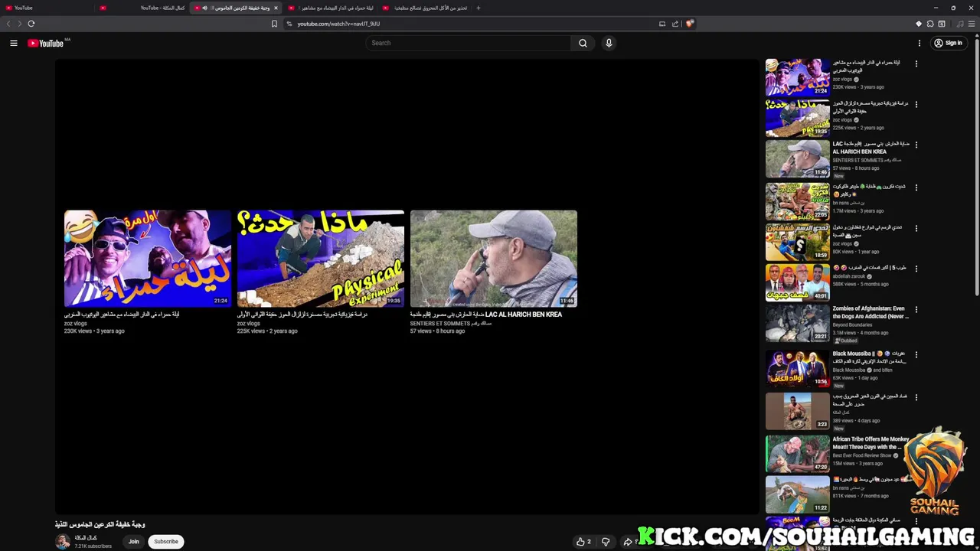
Task: Open options menu for Black Moussiba video
Action: tap(916, 355)
